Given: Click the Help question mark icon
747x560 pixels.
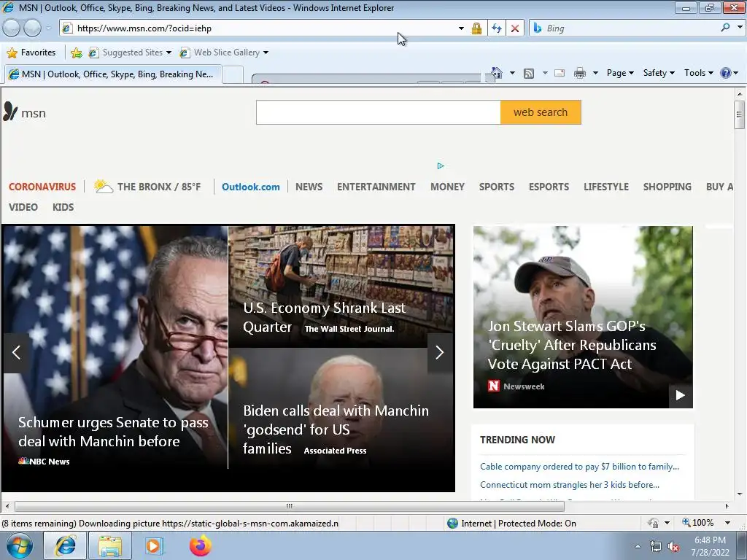Looking at the screenshot, I should 726,73.
